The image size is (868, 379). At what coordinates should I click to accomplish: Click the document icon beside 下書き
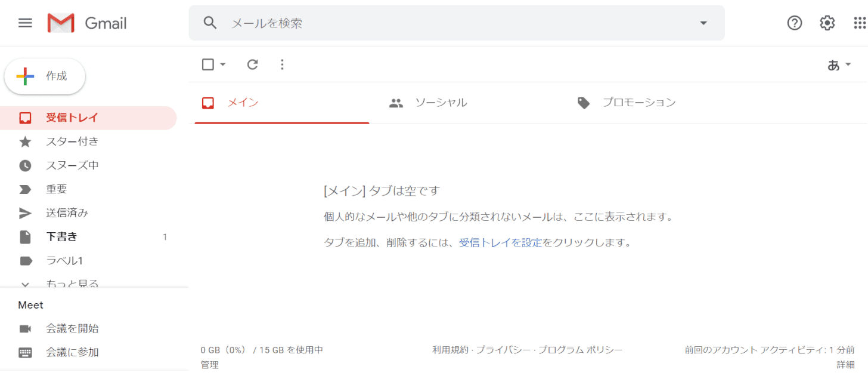pyautogui.click(x=25, y=237)
